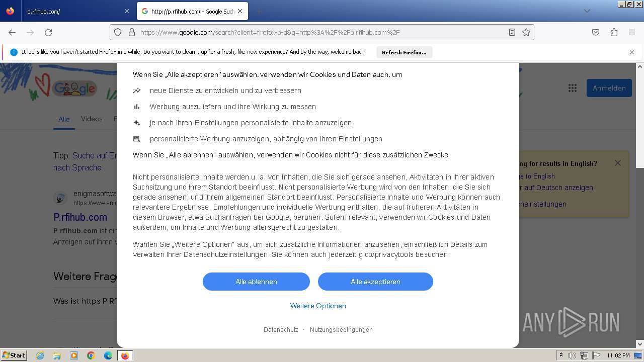
Task: Launch Chrome from the taskbar
Action: [x=91, y=355]
